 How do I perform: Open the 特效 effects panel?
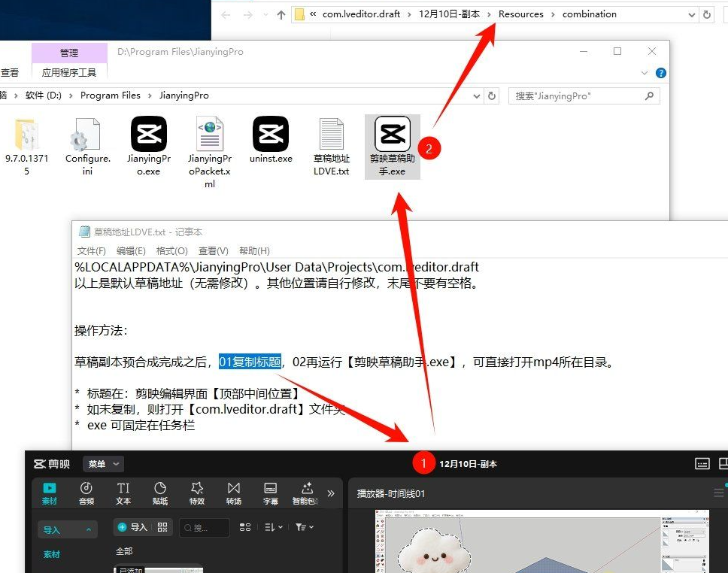point(196,493)
